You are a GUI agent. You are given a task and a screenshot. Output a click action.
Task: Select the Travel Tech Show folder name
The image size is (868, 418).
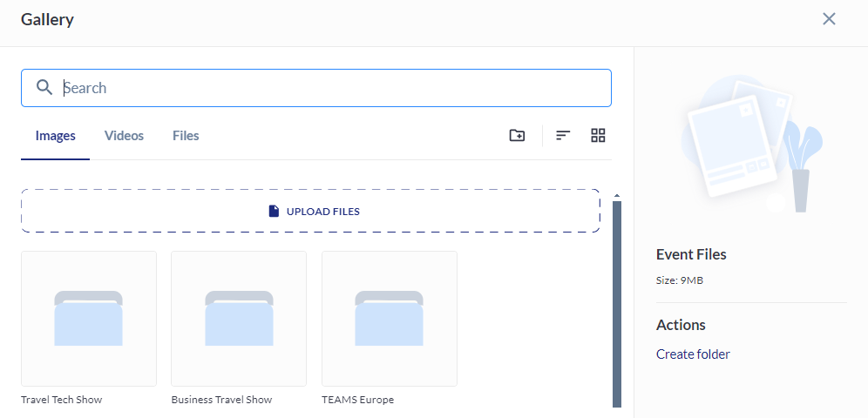[x=62, y=400]
